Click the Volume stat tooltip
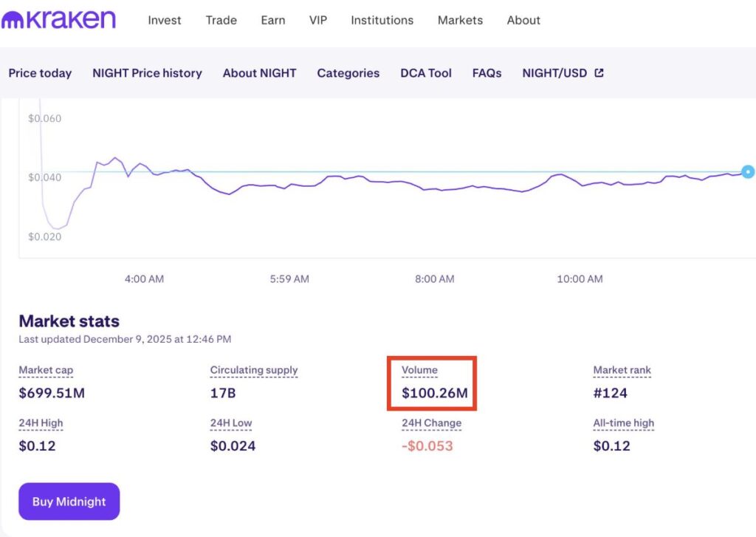The width and height of the screenshot is (756, 537). 419,369
